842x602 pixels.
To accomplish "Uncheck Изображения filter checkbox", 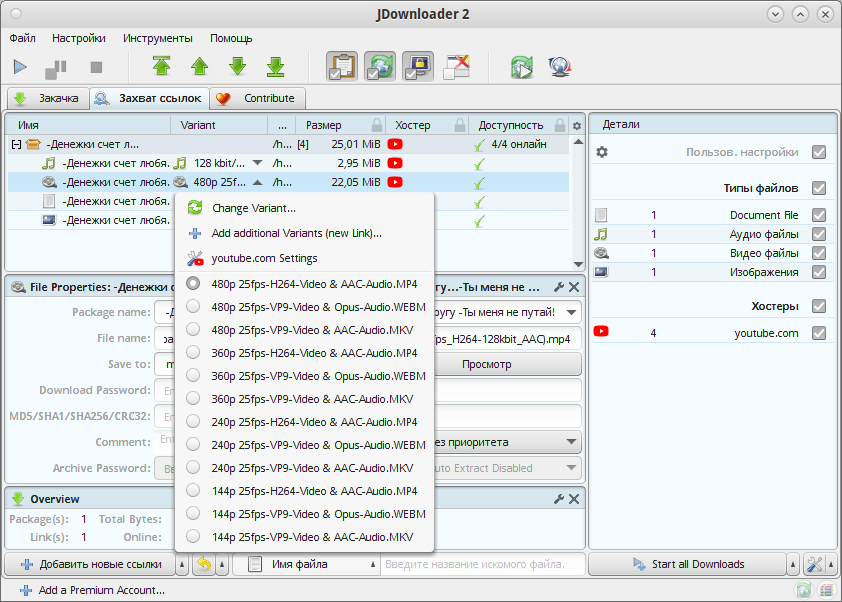I will pyautogui.click(x=819, y=272).
